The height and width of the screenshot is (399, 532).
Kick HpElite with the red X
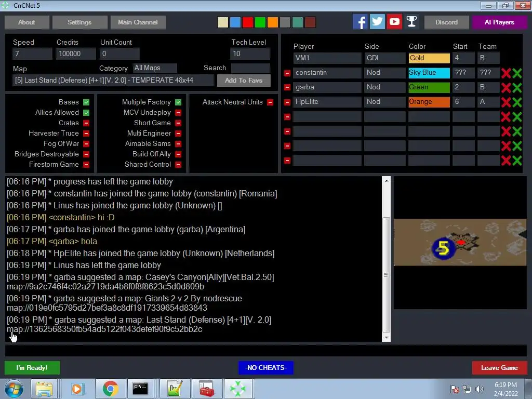[506, 102]
